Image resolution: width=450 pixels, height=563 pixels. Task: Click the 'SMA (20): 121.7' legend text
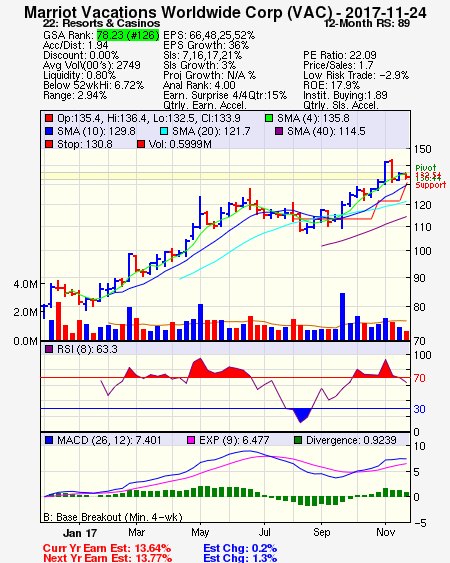click(211, 131)
